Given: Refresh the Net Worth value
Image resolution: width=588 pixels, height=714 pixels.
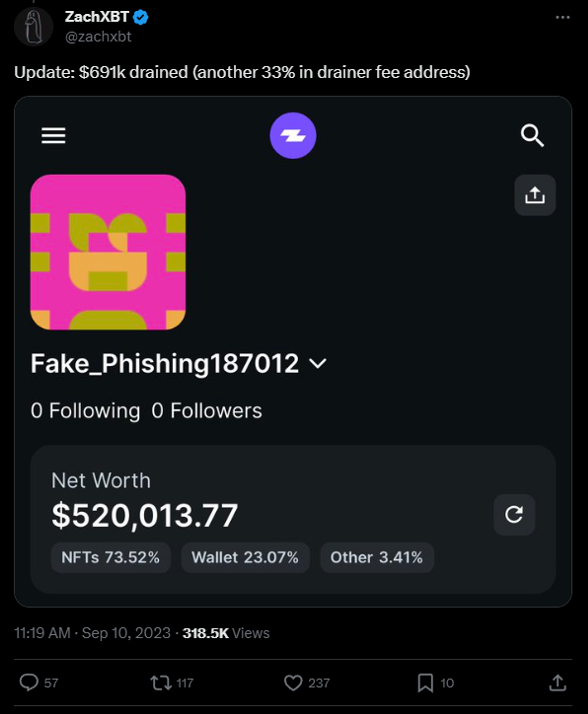Looking at the screenshot, I should click(x=514, y=515).
